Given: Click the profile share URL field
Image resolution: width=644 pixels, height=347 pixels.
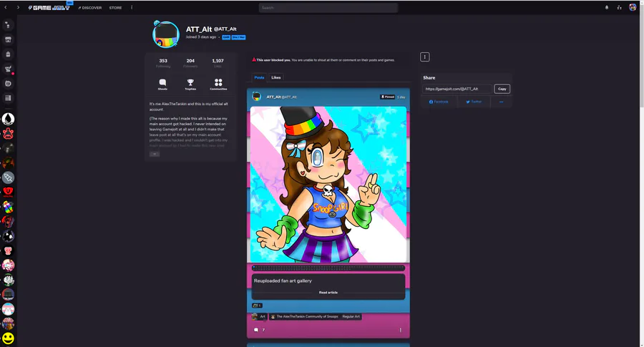Looking at the screenshot, I should (x=457, y=89).
